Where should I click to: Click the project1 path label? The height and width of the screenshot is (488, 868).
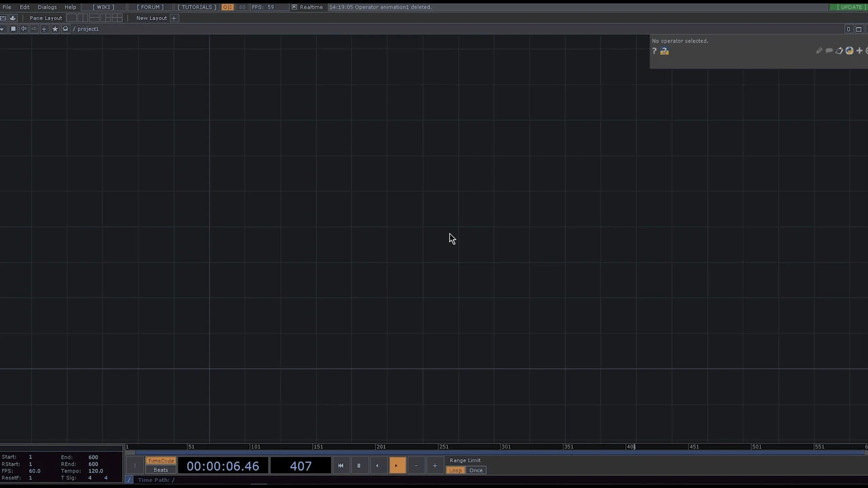[88, 29]
